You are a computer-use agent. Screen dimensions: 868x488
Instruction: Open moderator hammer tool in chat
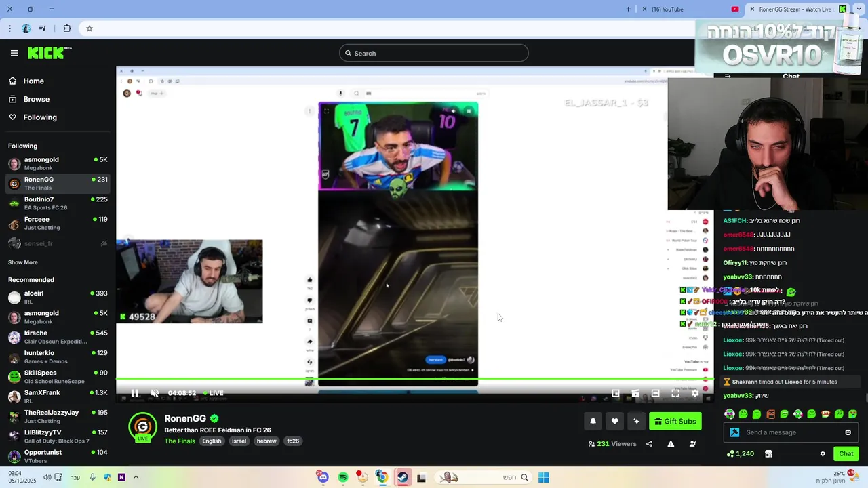pos(734,432)
